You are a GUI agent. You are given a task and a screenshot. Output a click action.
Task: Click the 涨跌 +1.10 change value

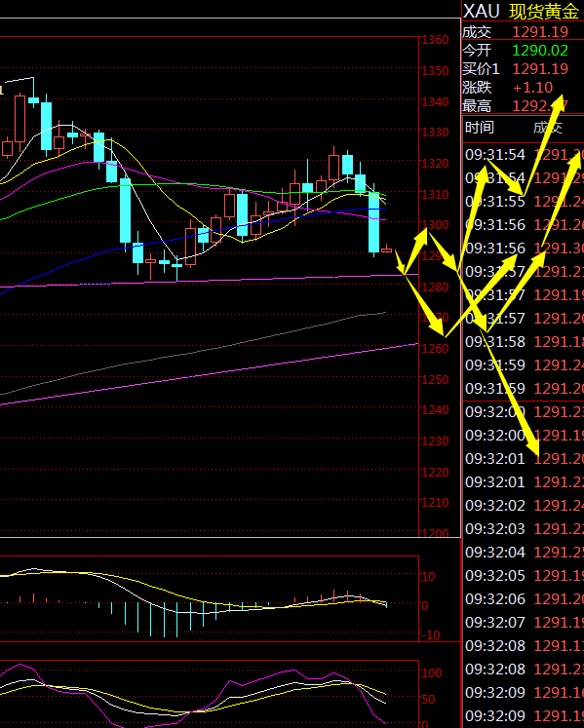coord(533,88)
